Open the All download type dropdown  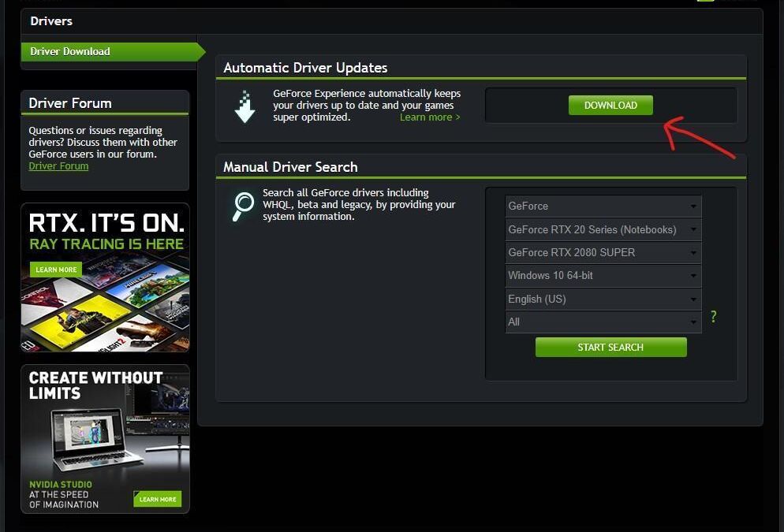(603, 322)
